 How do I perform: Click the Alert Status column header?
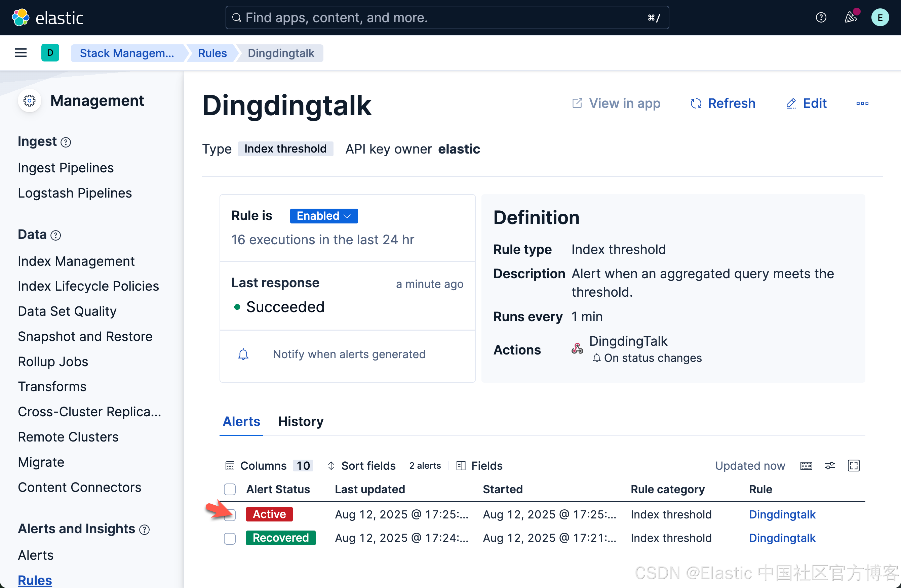tap(278, 490)
